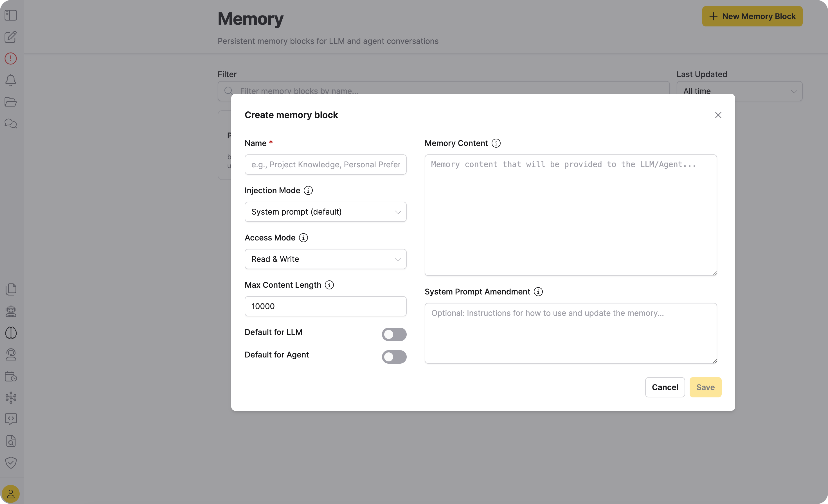Focus the Max Content Length field
The image size is (828, 504).
325,306
